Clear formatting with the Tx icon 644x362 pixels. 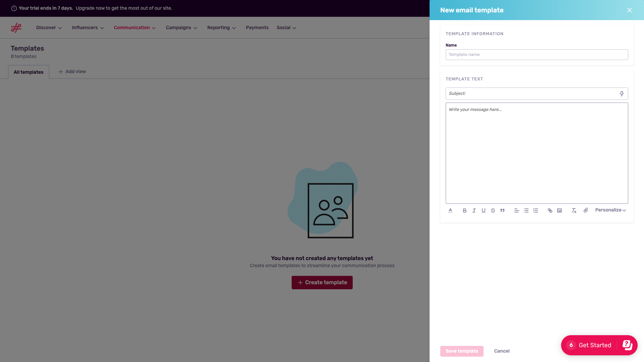[574, 210]
